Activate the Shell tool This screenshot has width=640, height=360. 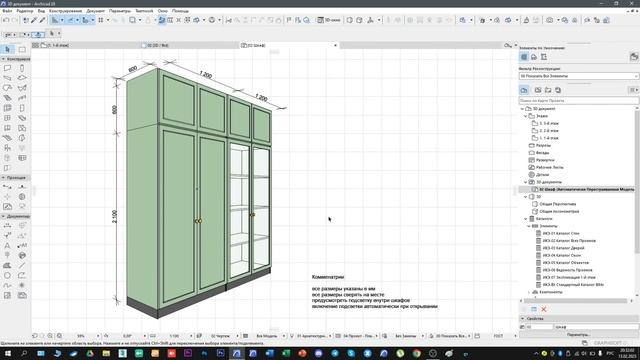tap(22, 88)
